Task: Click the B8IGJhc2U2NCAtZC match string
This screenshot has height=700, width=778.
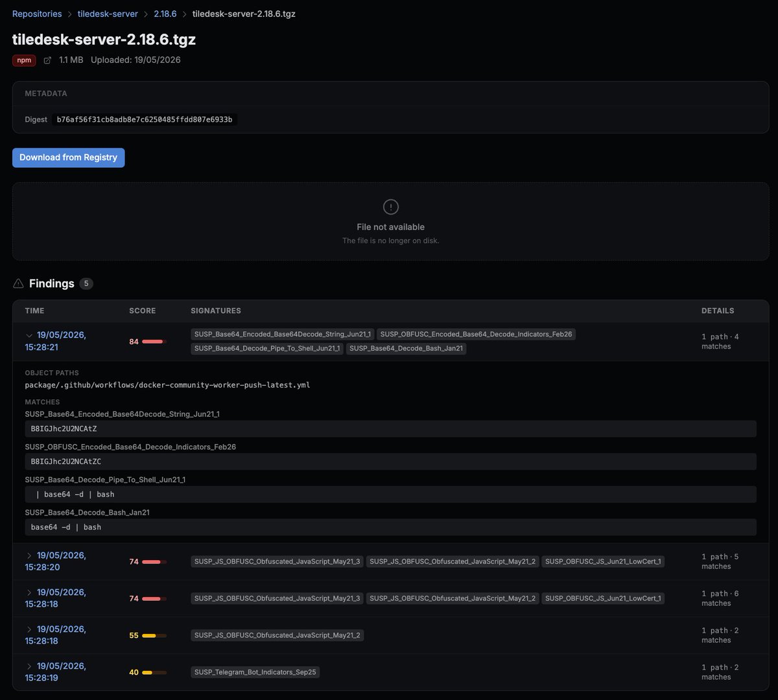Action: (390, 461)
